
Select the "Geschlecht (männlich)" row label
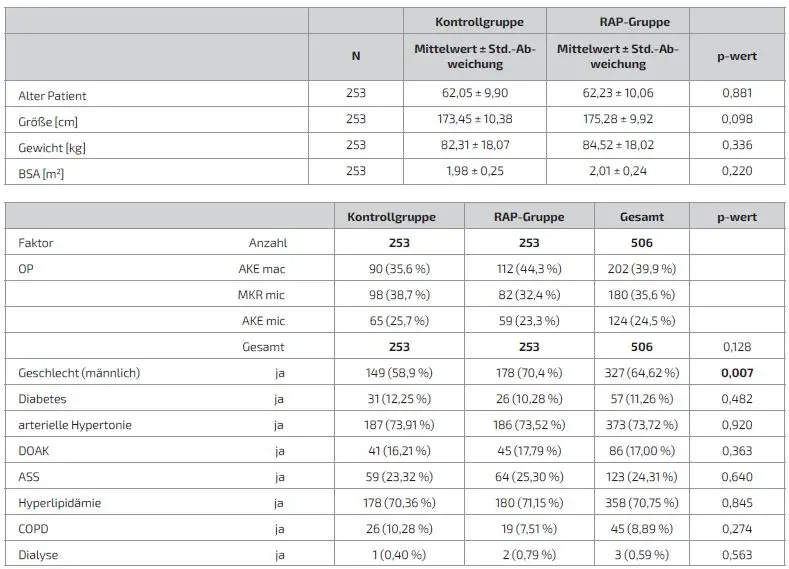[x=79, y=373]
